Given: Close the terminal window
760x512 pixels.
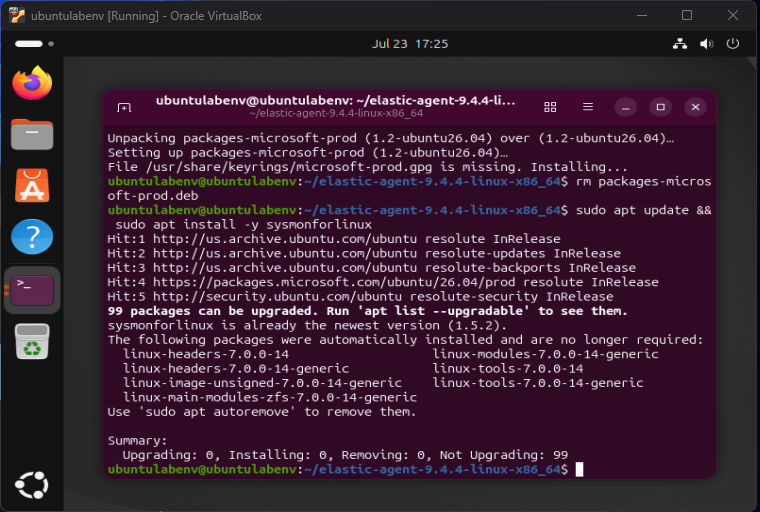Looking at the screenshot, I should pyautogui.click(x=696, y=107).
